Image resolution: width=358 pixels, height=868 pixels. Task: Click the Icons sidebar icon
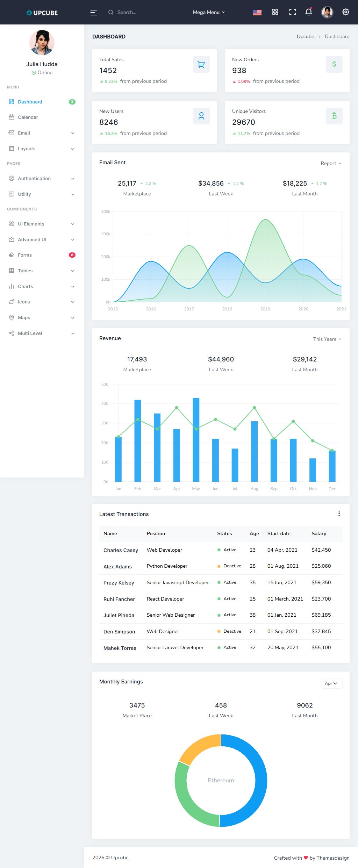click(x=12, y=302)
